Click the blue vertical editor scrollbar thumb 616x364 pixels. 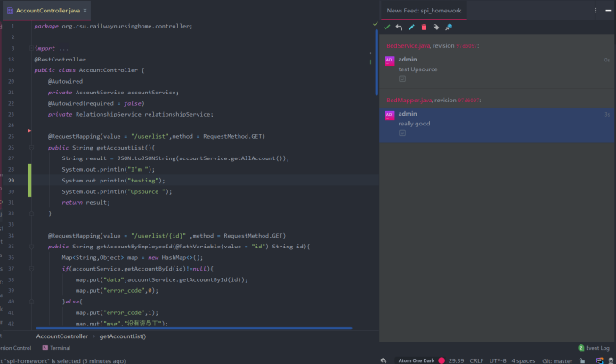[377, 63]
